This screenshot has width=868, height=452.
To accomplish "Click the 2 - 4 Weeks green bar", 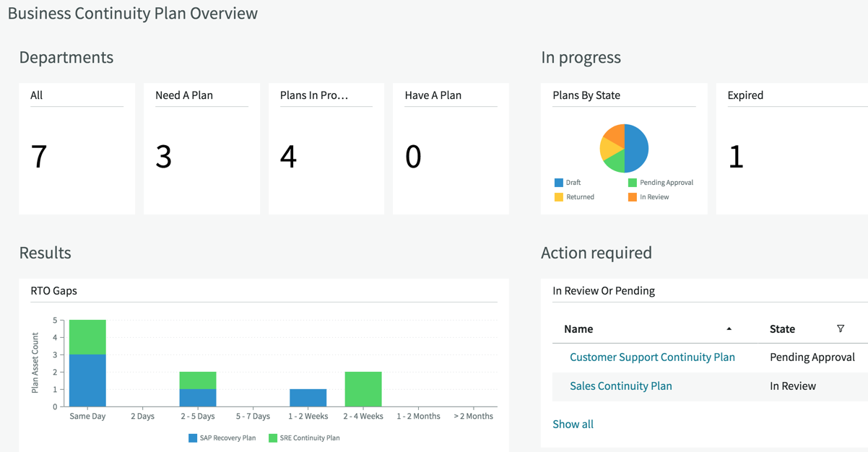I will [363, 389].
